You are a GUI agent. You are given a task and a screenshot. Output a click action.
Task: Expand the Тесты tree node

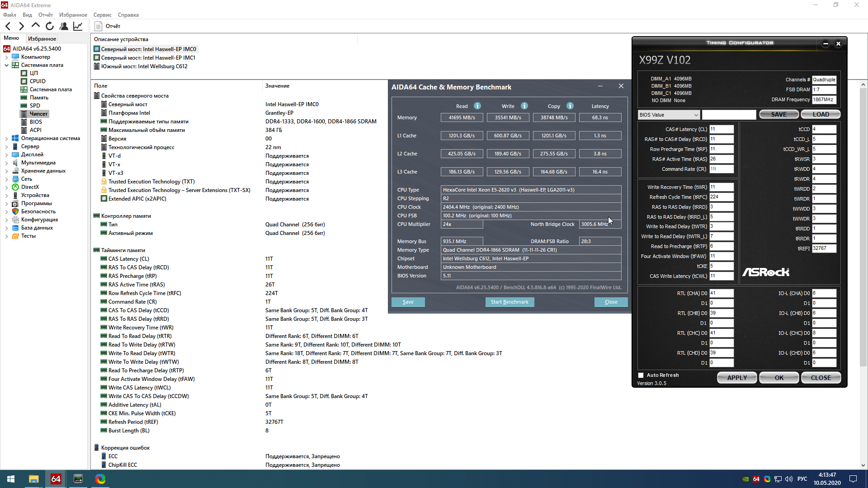6,236
